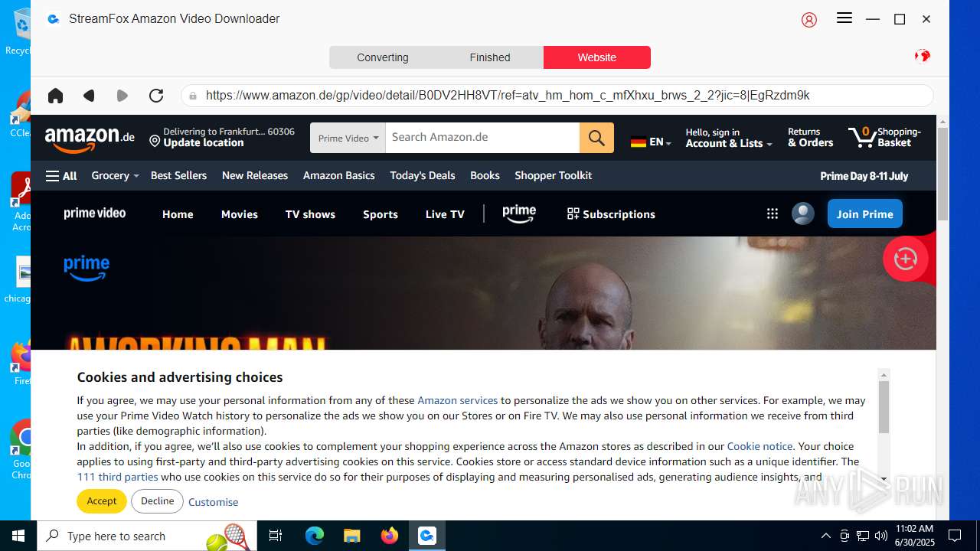
Task: Open the red user account icon
Action: [x=809, y=19]
